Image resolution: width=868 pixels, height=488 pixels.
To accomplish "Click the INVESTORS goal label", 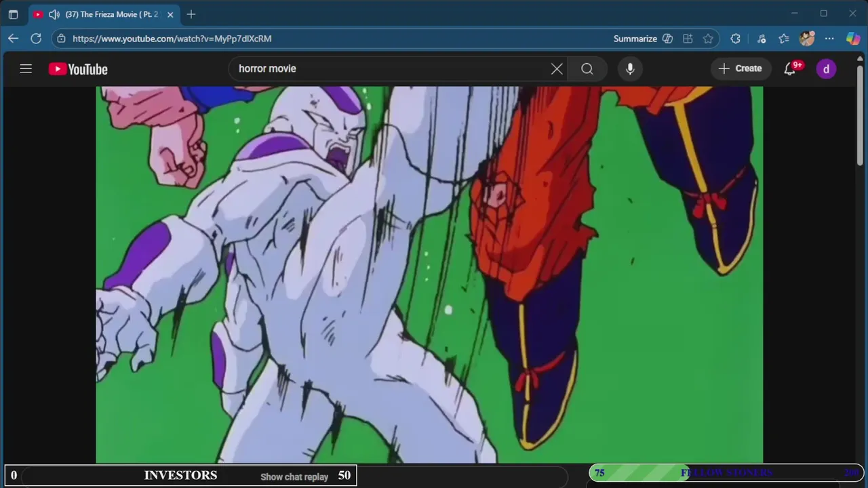I will pyautogui.click(x=180, y=476).
